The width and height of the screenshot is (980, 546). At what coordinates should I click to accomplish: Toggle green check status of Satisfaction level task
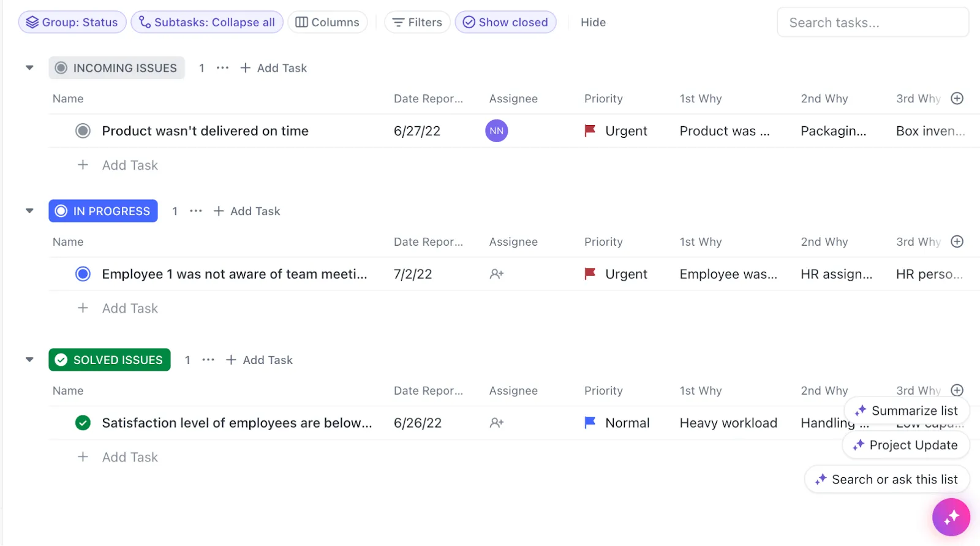[83, 423]
